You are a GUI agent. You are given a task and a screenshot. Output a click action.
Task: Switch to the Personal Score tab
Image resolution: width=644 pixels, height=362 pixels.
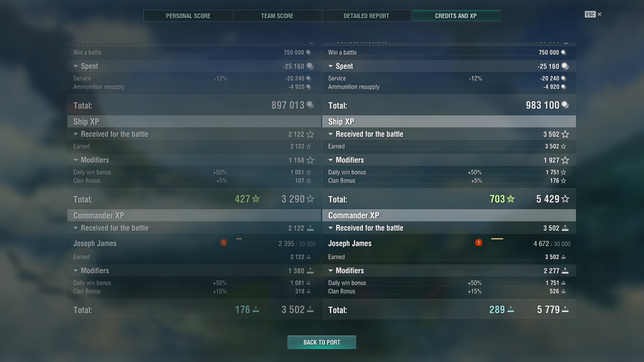(x=188, y=16)
